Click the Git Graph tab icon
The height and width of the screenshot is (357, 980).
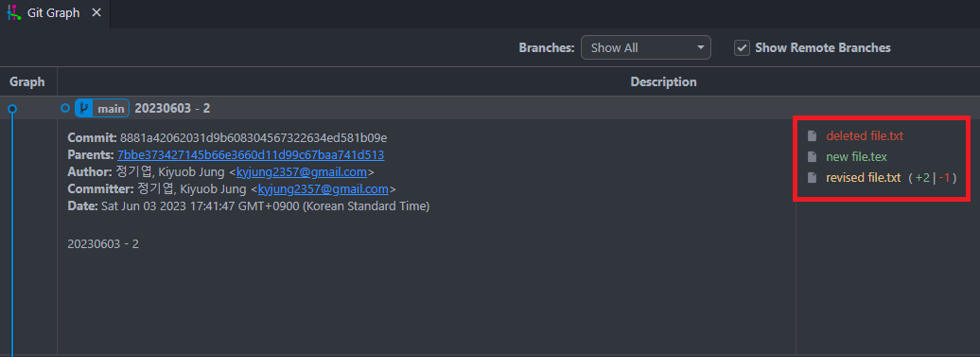pyautogui.click(x=14, y=12)
